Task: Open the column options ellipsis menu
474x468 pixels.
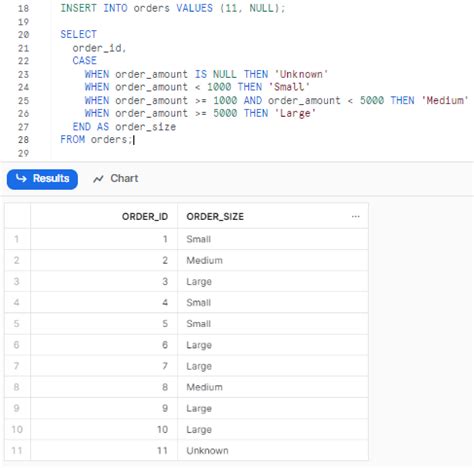Action: tap(355, 217)
